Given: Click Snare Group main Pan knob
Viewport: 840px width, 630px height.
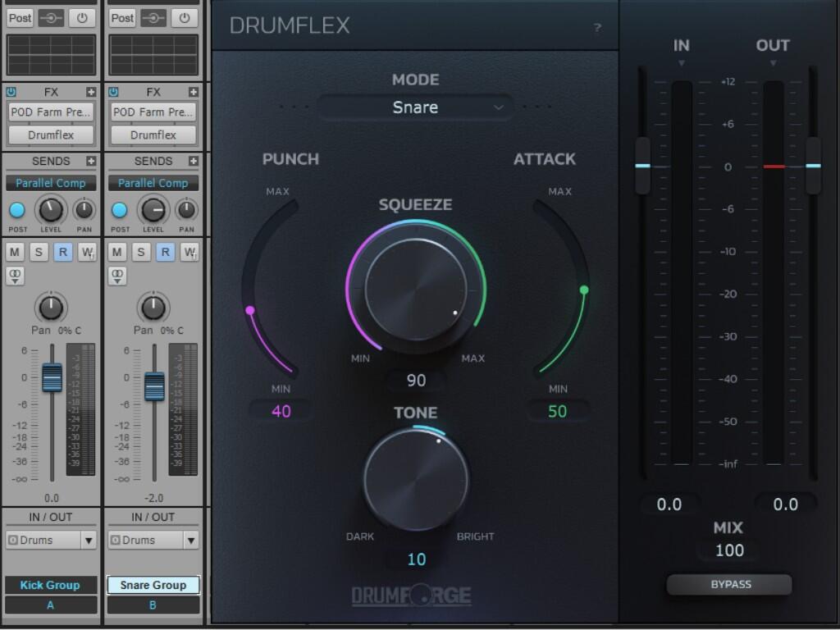Looking at the screenshot, I should pyautogui.click(x=153, y=308).
